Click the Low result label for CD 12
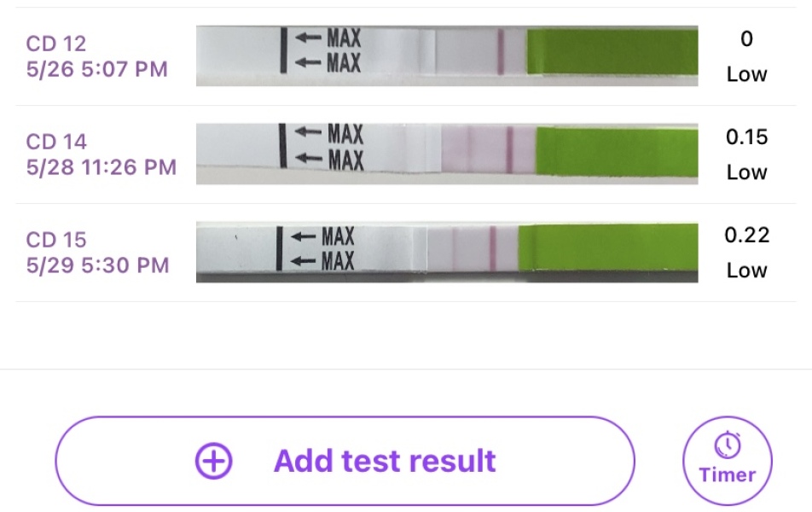 click(x=747, y=74)
